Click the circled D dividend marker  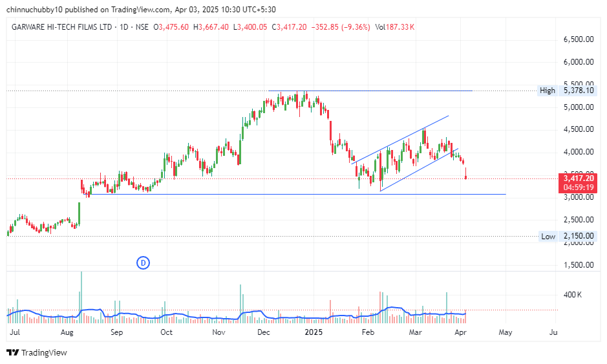(144, 263)
